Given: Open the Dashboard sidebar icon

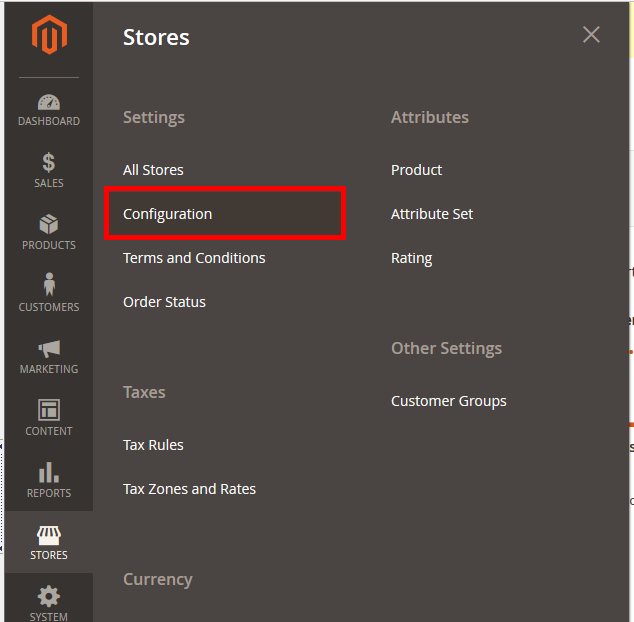Looking at the screenshot, I should 48,102.
